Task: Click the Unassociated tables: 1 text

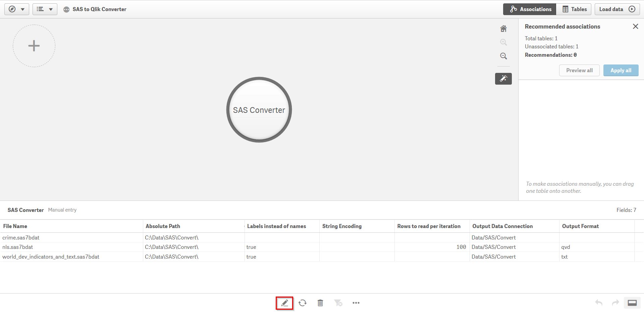Action: 552,46
